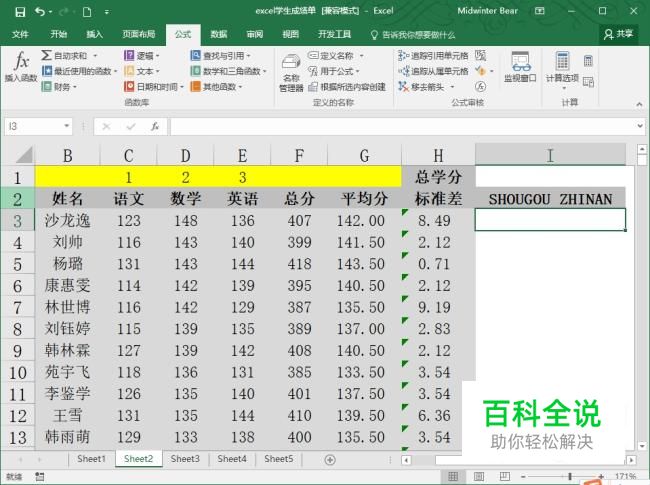Image resolution: width=650 pixels, height=485 pixels.
Task: Open the Customize Quick Access Toolbar dropdown
Action: (x=107, y=12)
